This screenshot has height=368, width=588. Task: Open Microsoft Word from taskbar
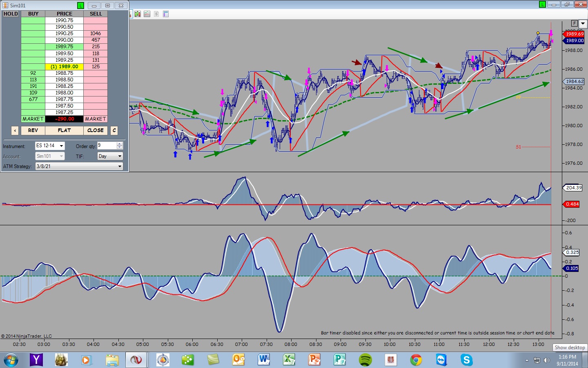[264, 360]
